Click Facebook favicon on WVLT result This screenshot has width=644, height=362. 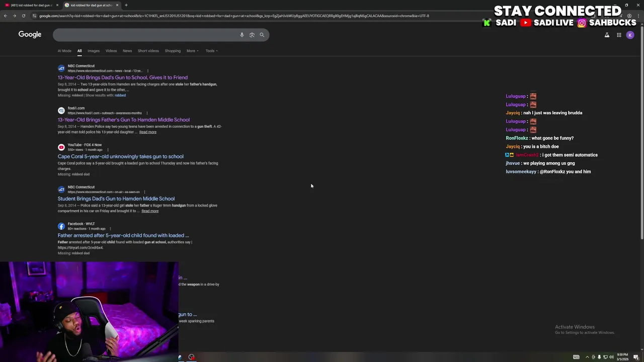click(61, 226)
